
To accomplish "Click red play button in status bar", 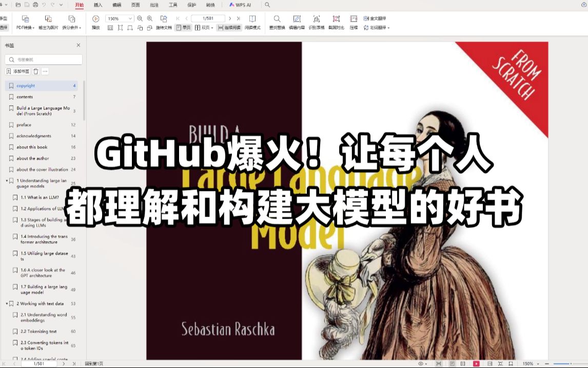I will click(x=476, y=363).
